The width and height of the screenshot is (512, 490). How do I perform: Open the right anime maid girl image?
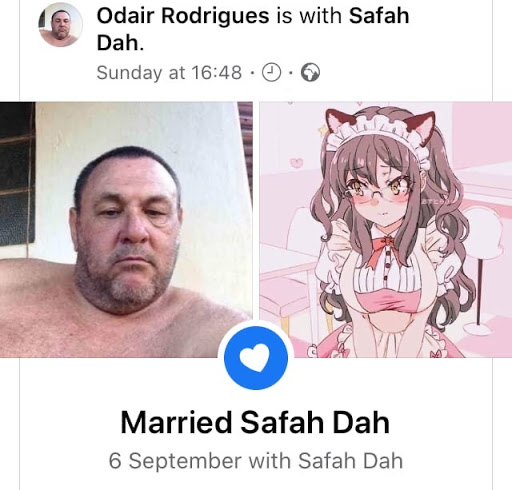386,230
